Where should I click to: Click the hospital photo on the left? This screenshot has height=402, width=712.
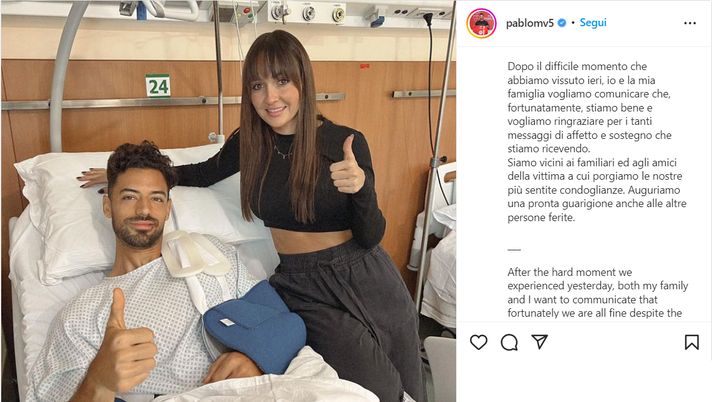[228, 201]
